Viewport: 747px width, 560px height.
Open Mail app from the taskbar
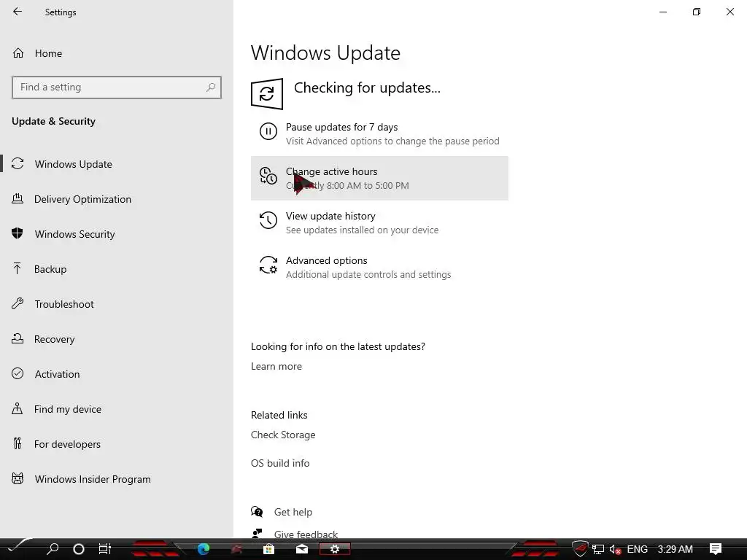(301, 549)
